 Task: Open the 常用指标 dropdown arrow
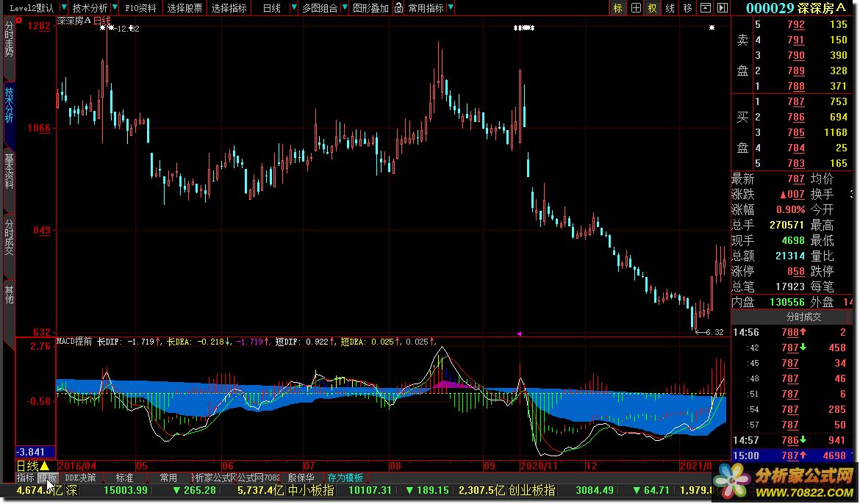(451, 7)
